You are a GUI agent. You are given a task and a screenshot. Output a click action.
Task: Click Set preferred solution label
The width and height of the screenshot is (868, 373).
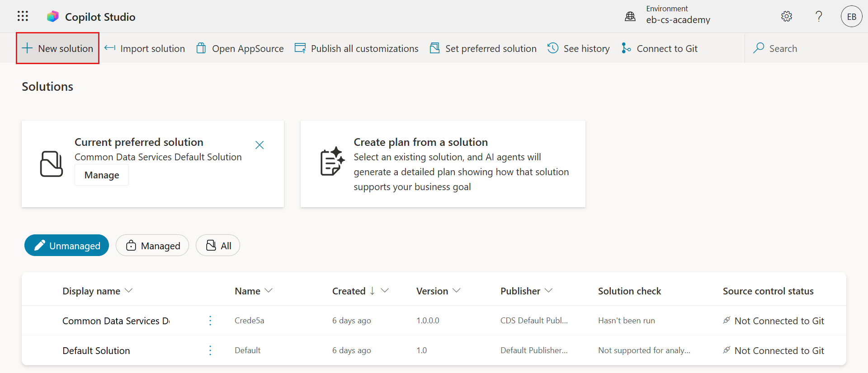(x=491, y=48)
